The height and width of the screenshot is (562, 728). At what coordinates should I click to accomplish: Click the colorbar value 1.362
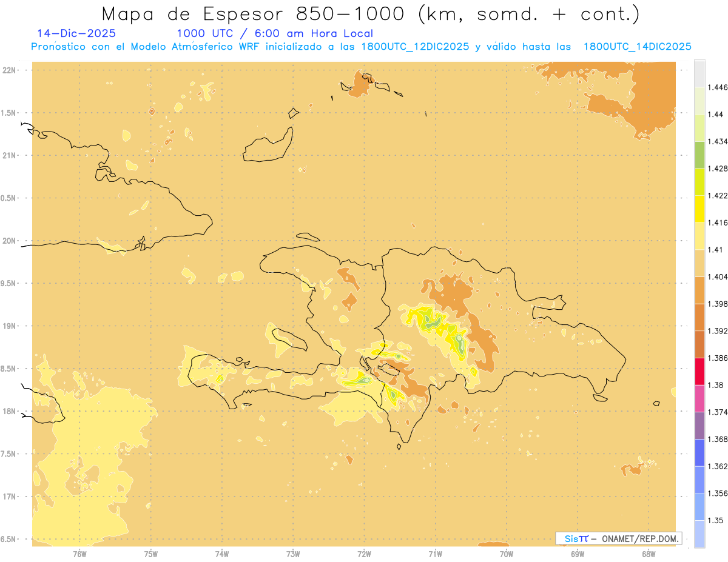[718, 466]
